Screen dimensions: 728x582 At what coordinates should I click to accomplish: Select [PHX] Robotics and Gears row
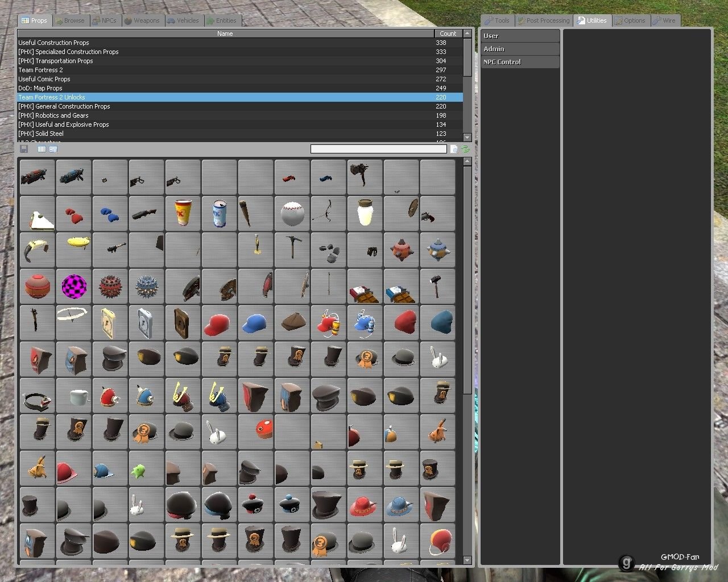pos(240,115)
